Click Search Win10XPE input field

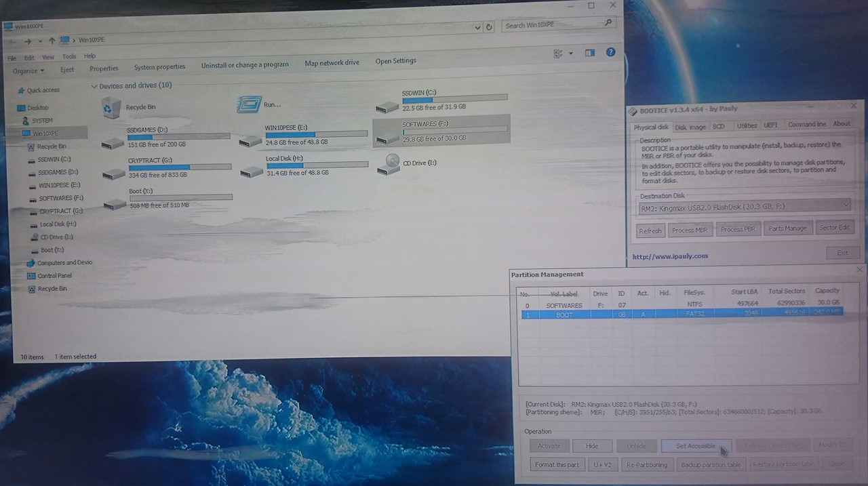tap(553, 25)
